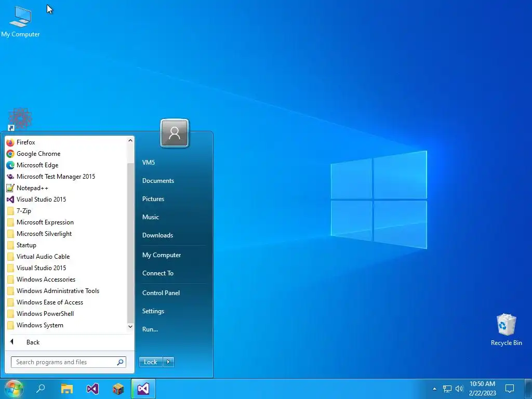The width and height of the screenshot is (532, 399).
Task: Select Connect To in the Start menu
Action: [x=158, y=273]
